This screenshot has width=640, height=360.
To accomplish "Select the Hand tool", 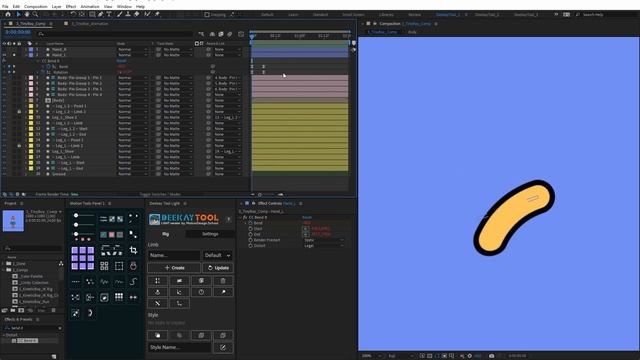I will [27, 14].
